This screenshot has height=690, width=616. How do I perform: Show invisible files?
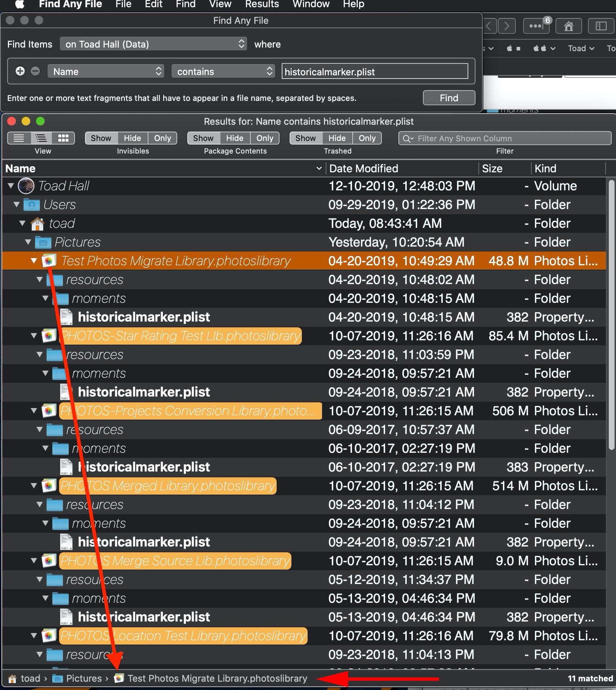coord(101,138)
